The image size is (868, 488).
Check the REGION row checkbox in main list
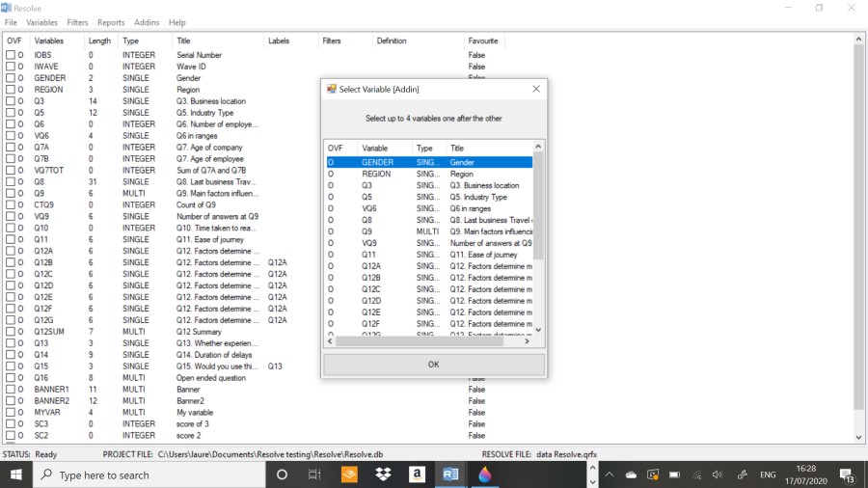(11, 90)
